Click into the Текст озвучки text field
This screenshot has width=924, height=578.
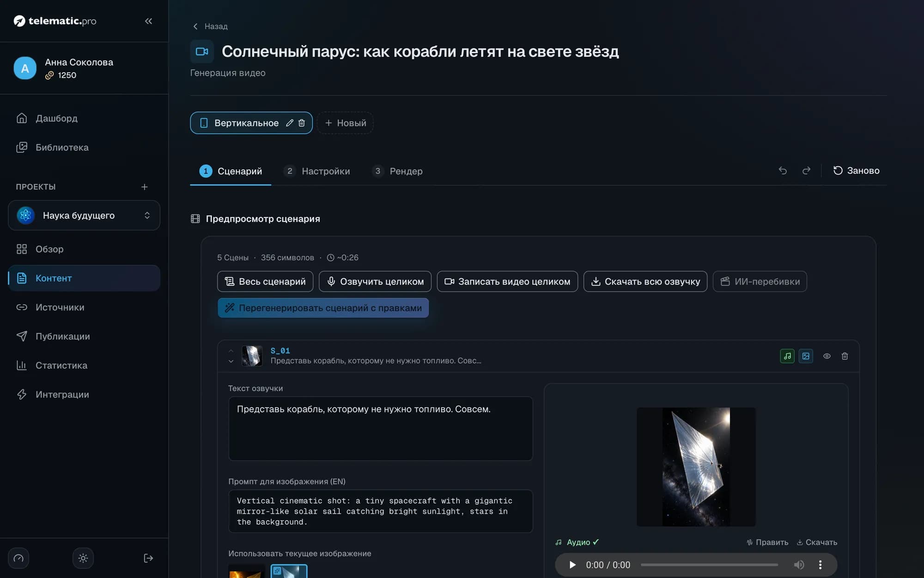pos(381,429)
